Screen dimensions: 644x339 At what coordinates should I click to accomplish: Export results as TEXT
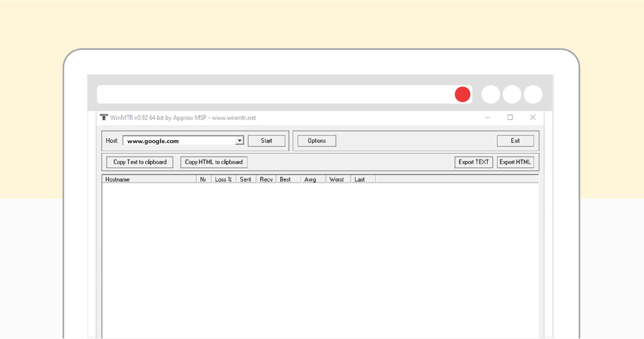tap(474, 162)
